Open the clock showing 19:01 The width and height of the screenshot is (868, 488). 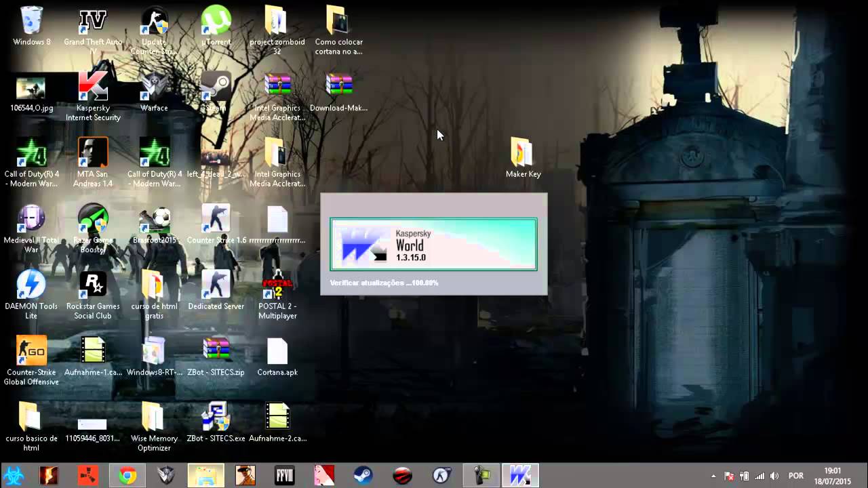pos(833,476)
